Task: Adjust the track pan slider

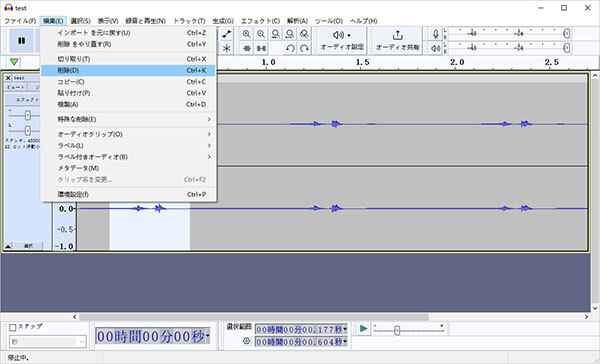Action: click(28, 131)
